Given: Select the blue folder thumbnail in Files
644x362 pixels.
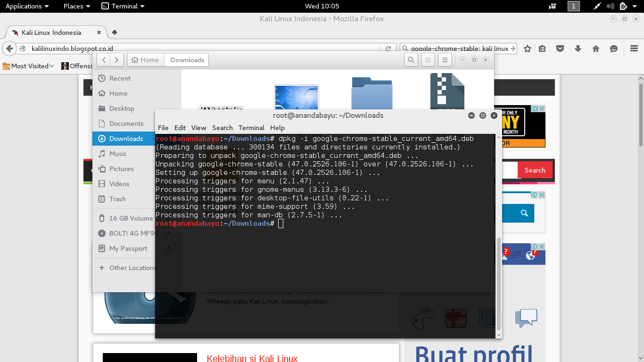Looking at the screenshot, I should pyautogui.click(x=372, y=93).
